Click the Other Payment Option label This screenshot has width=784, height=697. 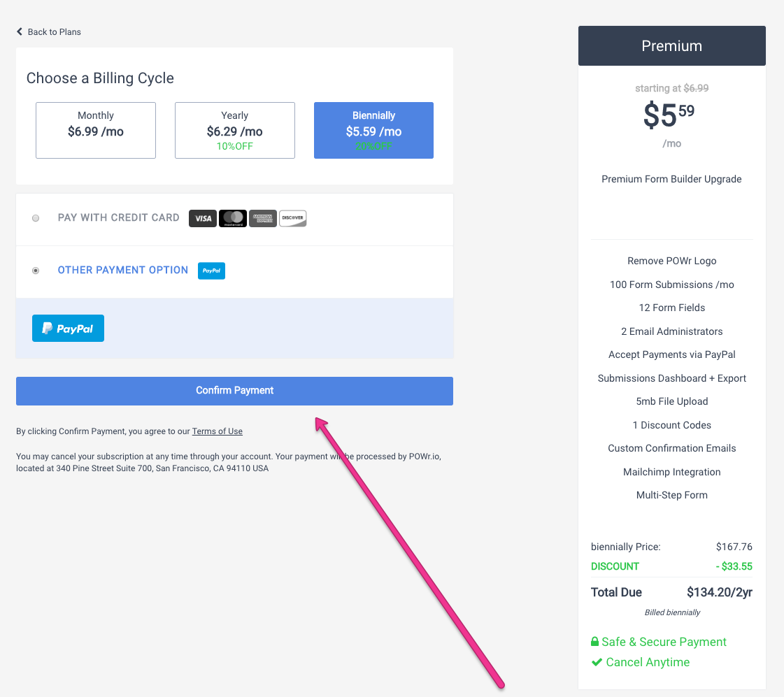[123, 271]
